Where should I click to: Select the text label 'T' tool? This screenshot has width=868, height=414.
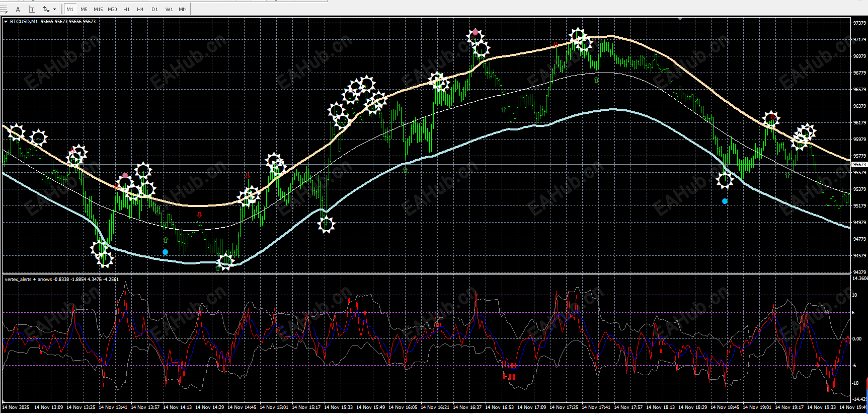32,9
